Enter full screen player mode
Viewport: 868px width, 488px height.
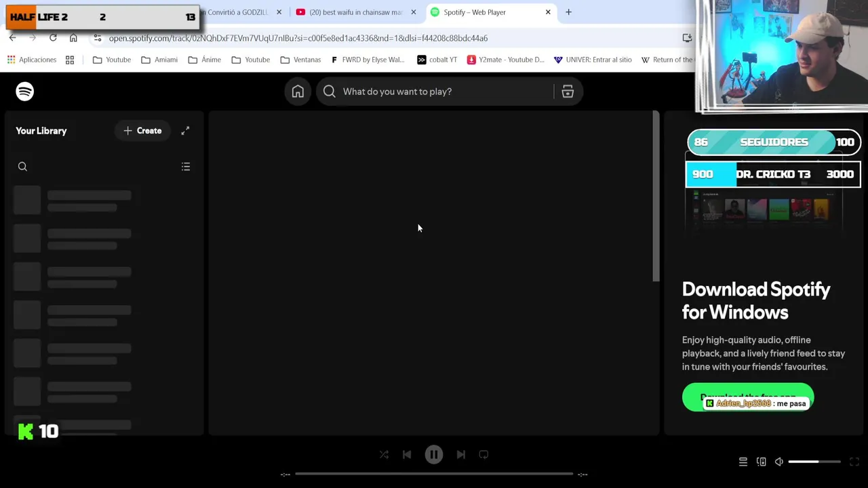(x=854, y=462)
